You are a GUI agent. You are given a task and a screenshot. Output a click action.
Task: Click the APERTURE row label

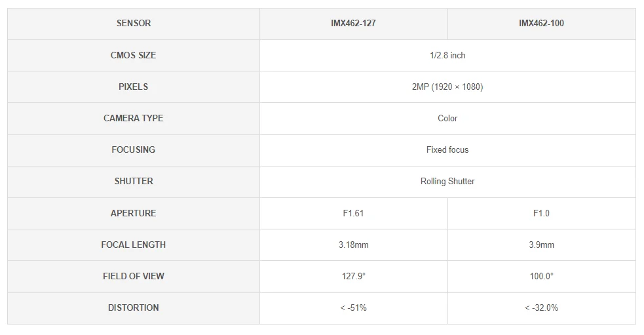tap(134, 213)
